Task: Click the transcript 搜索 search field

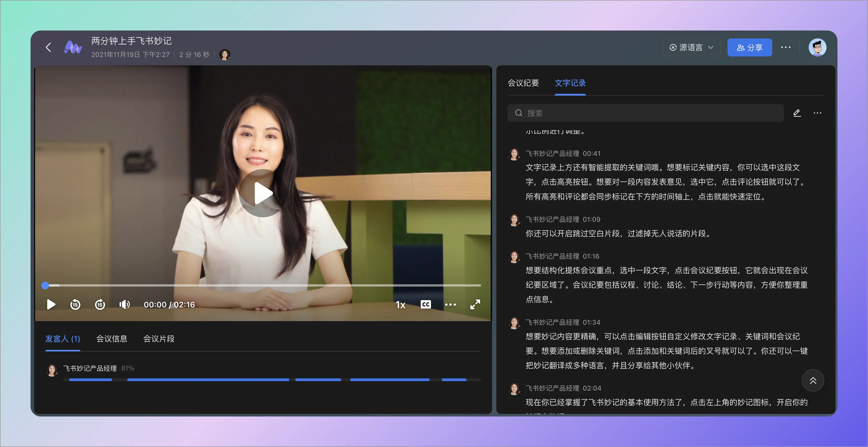Action: pos(645,113)
